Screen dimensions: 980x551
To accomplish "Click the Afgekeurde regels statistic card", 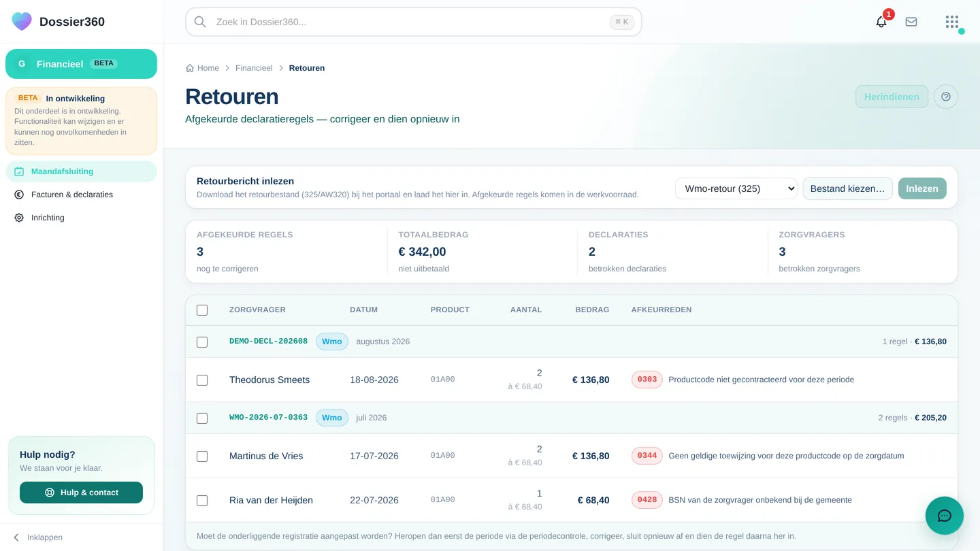I will point(286,252).
